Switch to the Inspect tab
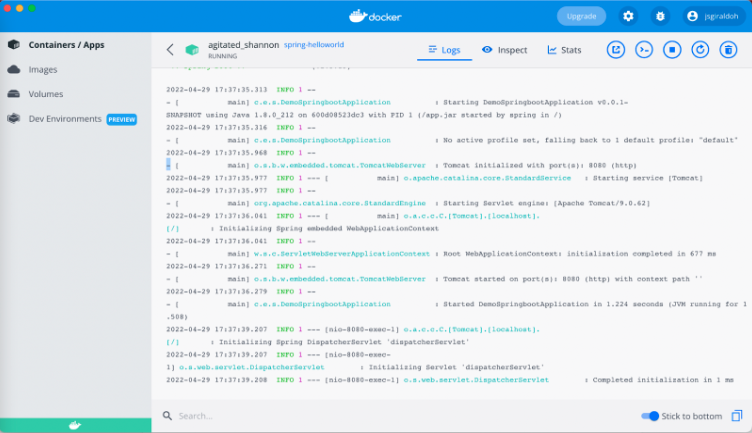The height and width of the screenshot is (433, 752). tap(505, 49)
